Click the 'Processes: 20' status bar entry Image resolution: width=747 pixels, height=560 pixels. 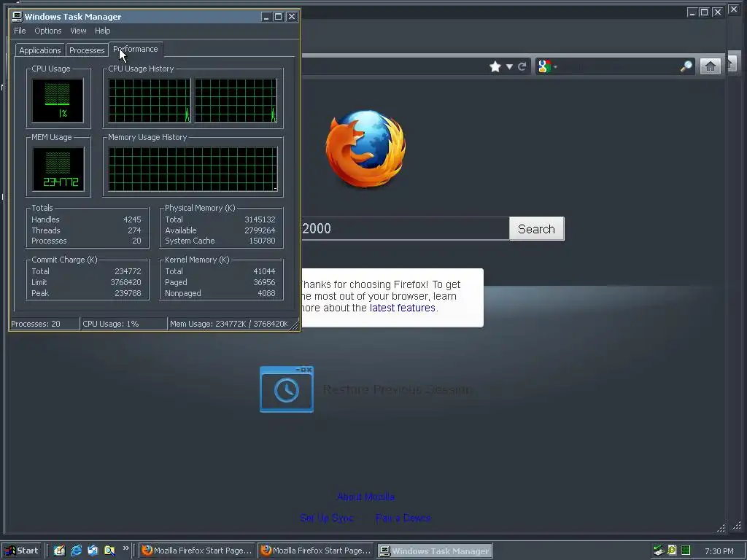click(44, 324)
